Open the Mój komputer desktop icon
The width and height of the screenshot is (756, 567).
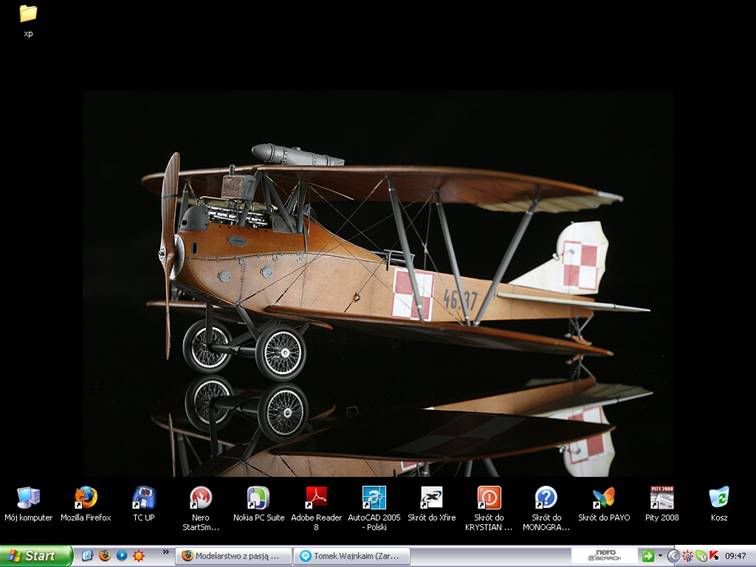coord(29,497)
